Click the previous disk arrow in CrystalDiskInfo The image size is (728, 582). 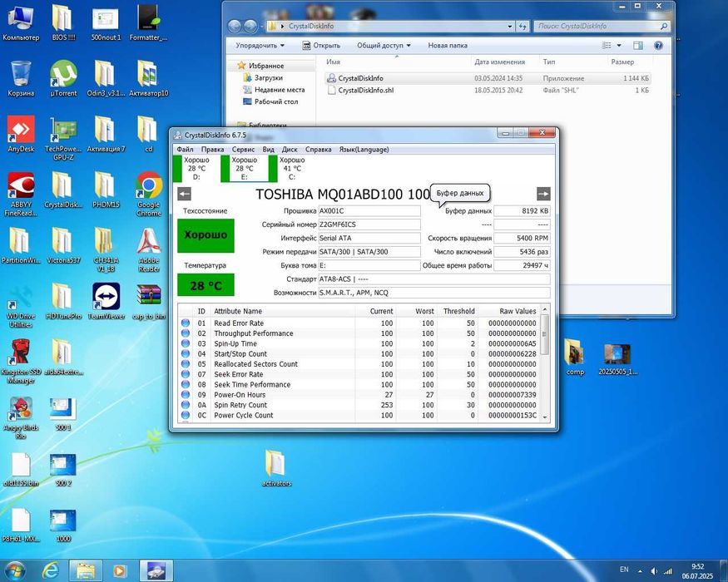coord(185,194)
